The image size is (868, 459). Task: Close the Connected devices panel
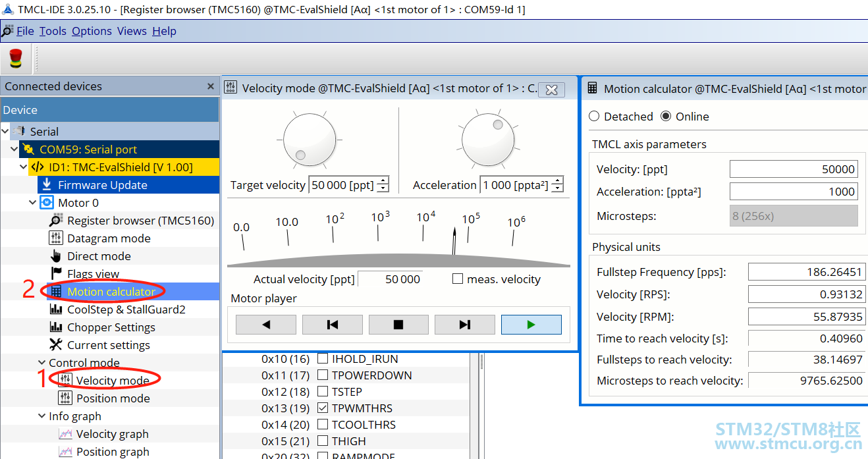211,86
